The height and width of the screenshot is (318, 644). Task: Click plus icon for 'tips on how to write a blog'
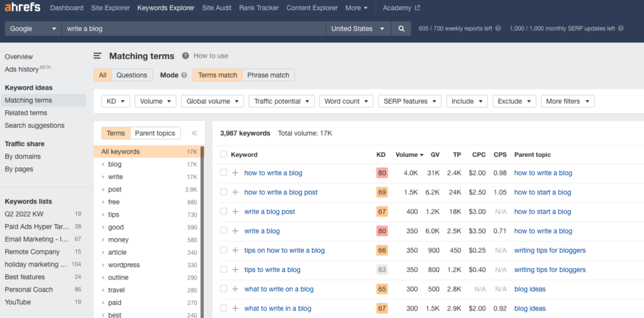(x=235, y=250)
